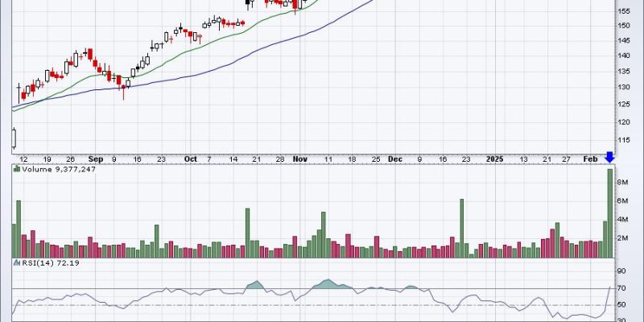Image resolution: width=644 pixels, height=322 pixels.
Task: Click the 'Sep' month label on date axis
Action: coord(96,159)
